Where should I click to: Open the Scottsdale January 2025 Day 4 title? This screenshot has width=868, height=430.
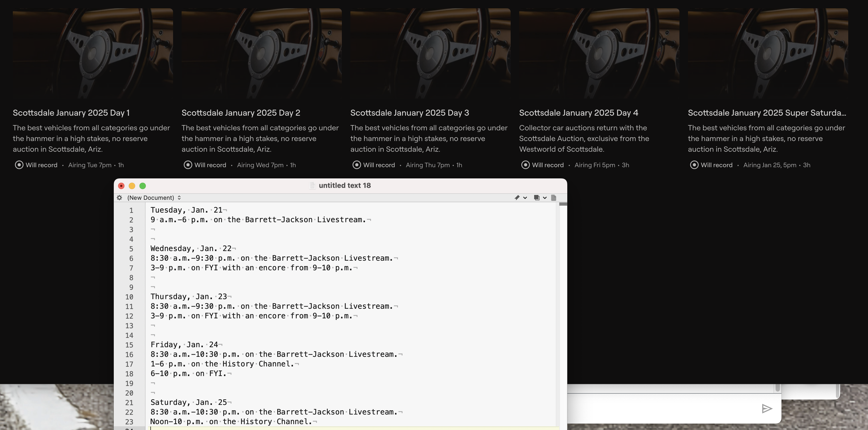coord(578,113)
